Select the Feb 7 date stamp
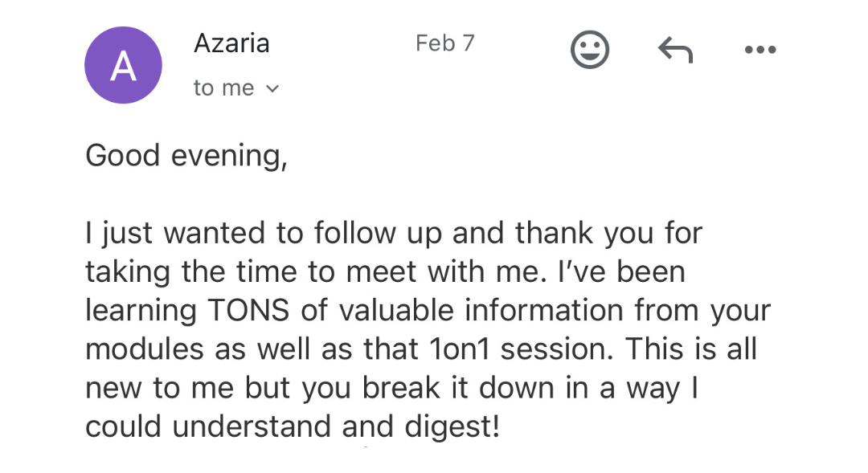868x473 pixels. [445, 43]
